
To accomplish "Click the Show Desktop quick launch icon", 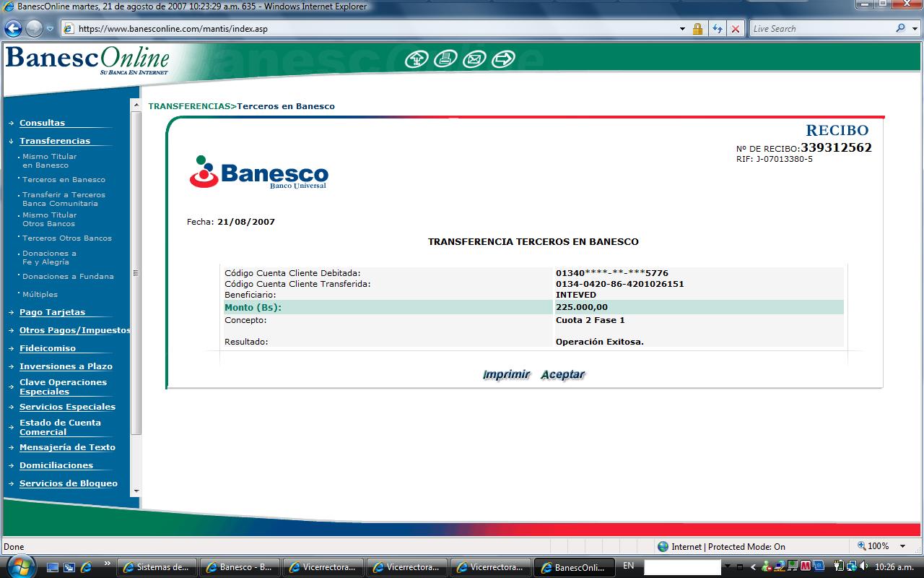I will tap(53, 567).
